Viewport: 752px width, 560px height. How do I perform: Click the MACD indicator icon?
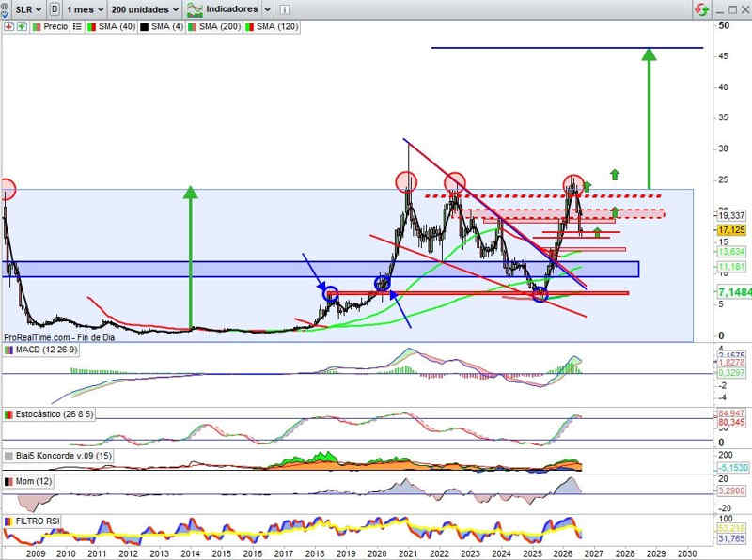point(8,350)
